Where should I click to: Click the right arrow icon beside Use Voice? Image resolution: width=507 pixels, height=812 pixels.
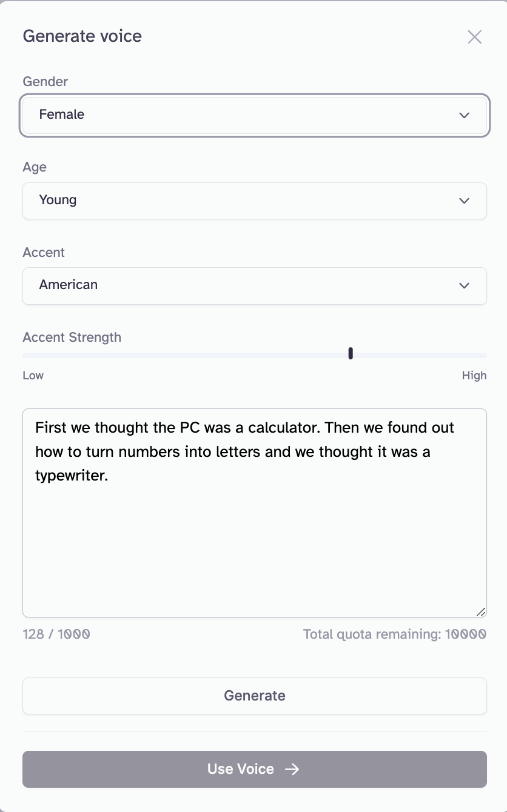[x=292, y=769]
